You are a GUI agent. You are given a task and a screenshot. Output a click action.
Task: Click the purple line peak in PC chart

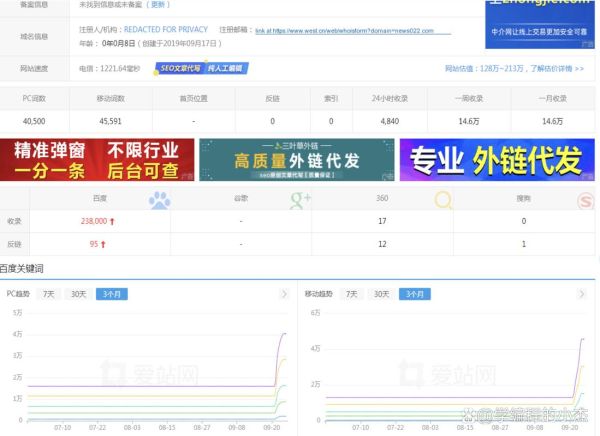(x=284, y=334)
